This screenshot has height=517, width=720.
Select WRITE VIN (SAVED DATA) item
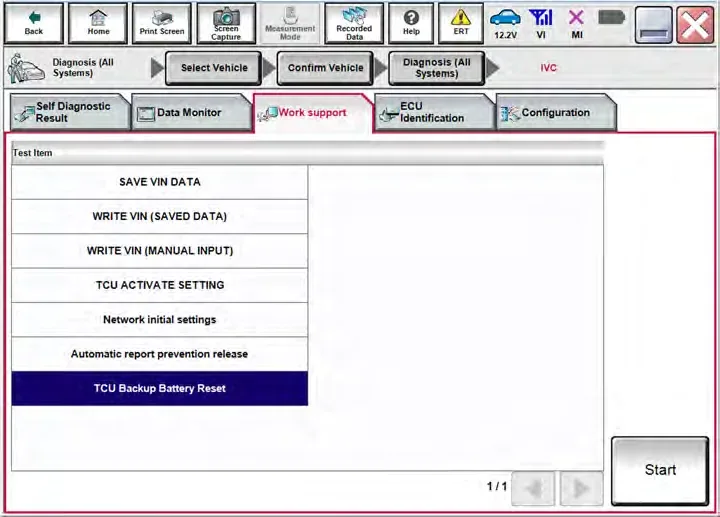tap(160, 217)
